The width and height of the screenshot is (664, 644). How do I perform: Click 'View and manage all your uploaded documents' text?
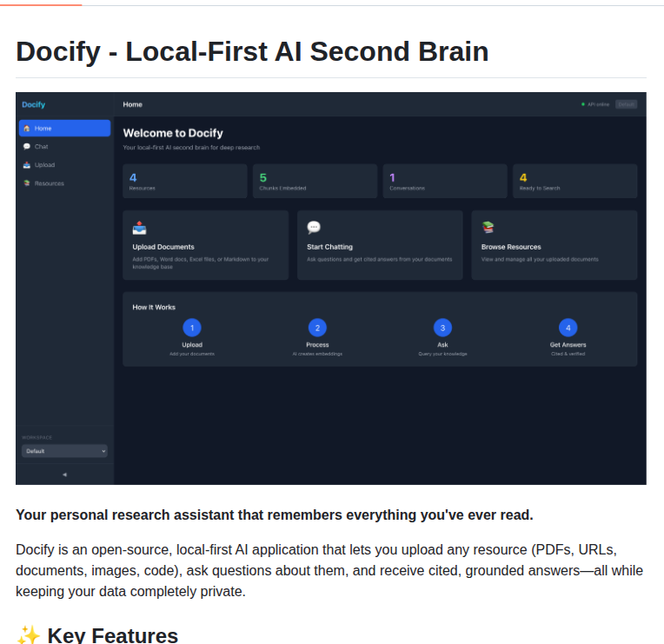click(540, 259)
